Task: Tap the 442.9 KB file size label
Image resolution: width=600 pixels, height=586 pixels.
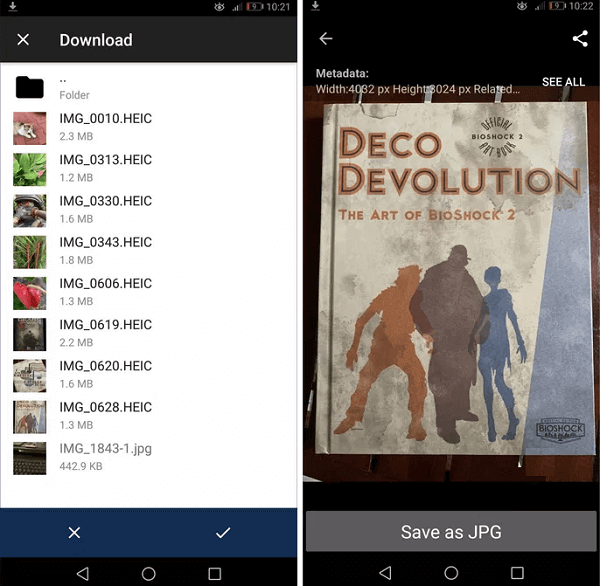Action: (x=81, y=466)
